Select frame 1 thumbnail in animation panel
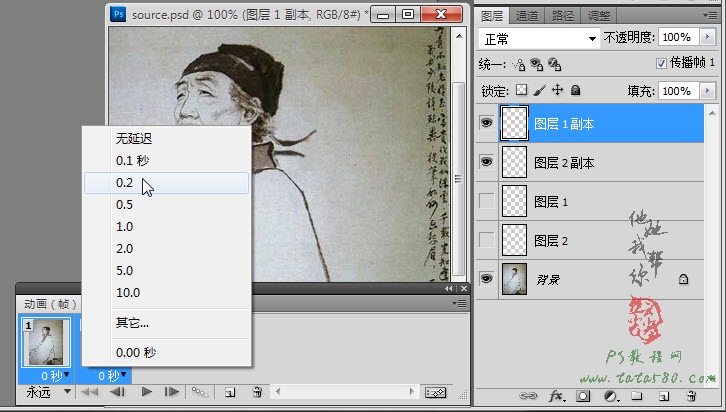The image size is (726, 412). 46,343
